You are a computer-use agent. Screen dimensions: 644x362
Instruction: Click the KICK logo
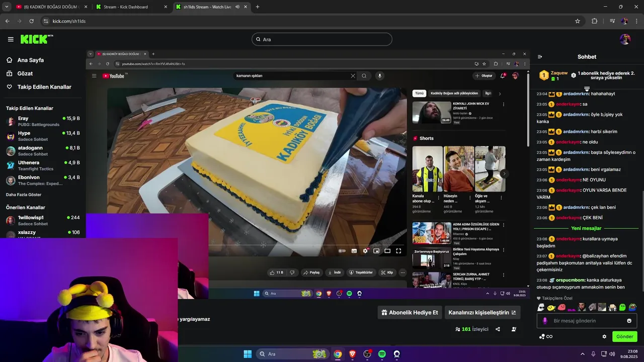point(37,39)
